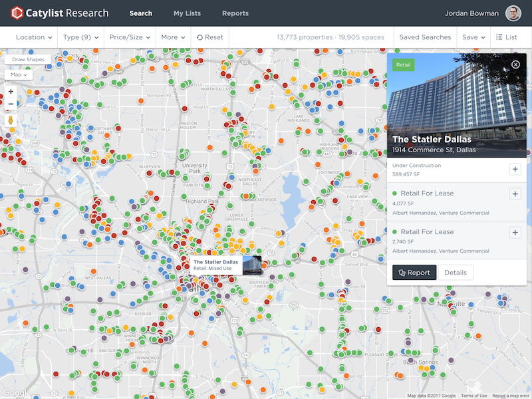
Task: Add the 2,740 SF retail space to a list
Action: pos(515,232)
